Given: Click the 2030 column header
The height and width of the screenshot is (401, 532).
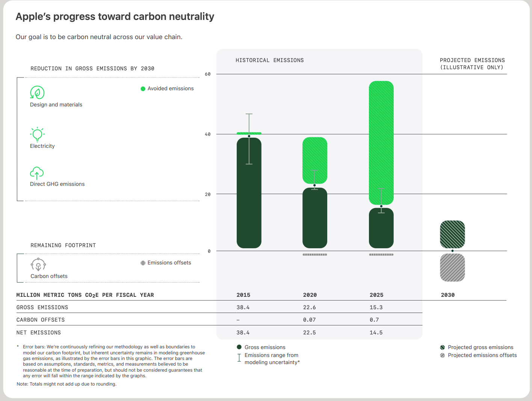Looking at the screenshot, I should click(448, 295).
